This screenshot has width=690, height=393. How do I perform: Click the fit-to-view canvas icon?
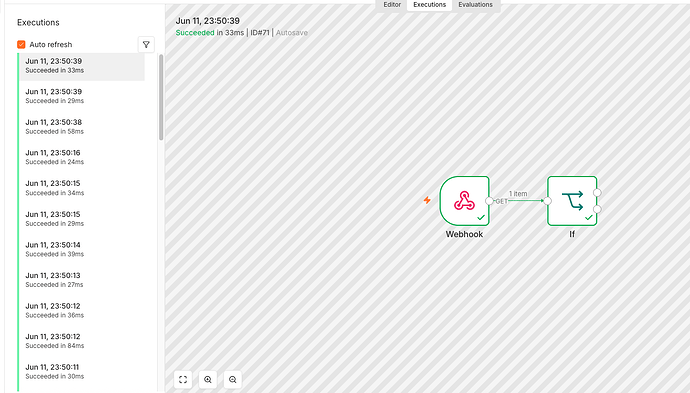(x=183, y=379)
